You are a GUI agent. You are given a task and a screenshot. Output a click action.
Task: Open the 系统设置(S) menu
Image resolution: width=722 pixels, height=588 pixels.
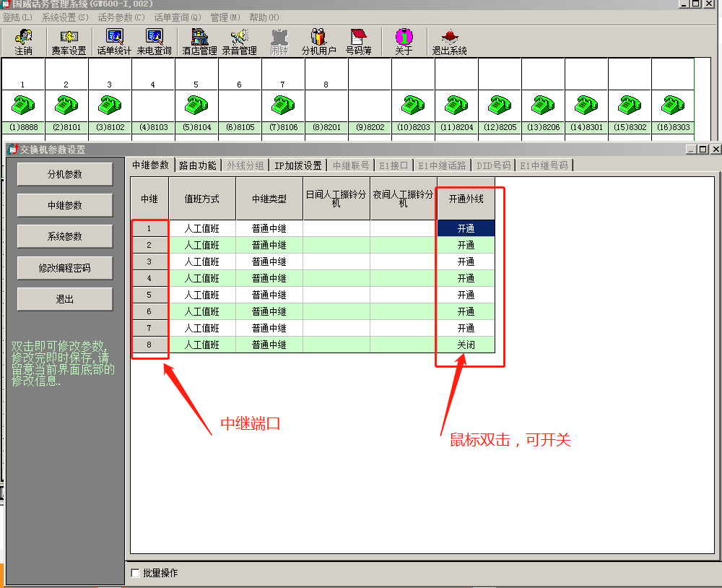click(x=65, y=17)
